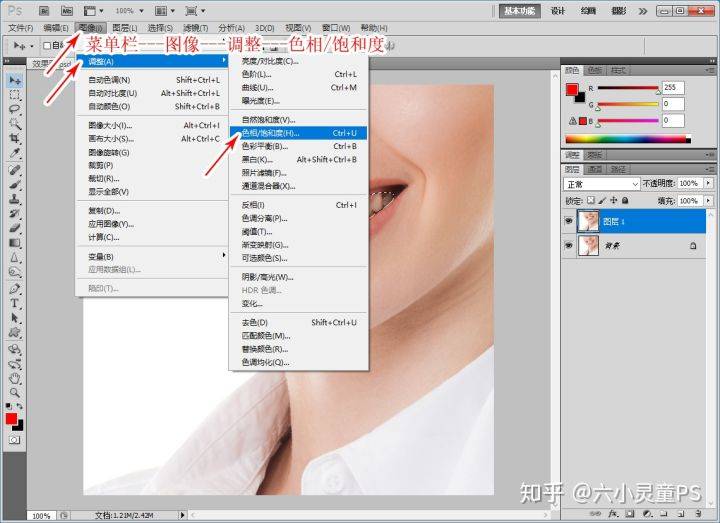Open the 滤镜 menu in menu bar

click(196, 28)
